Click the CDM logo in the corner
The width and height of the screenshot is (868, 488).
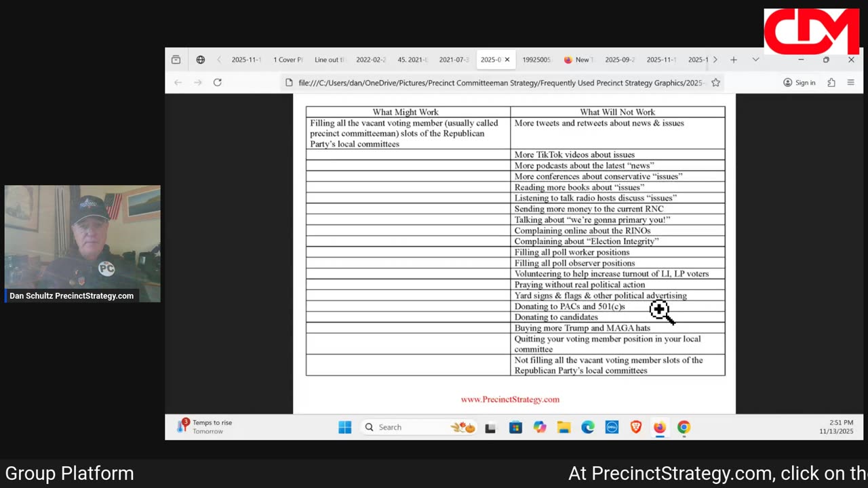pos(812,31)
